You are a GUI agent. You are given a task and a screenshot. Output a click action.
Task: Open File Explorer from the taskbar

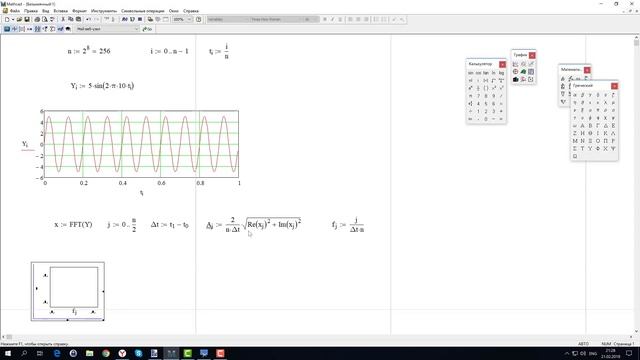[89, 353]
